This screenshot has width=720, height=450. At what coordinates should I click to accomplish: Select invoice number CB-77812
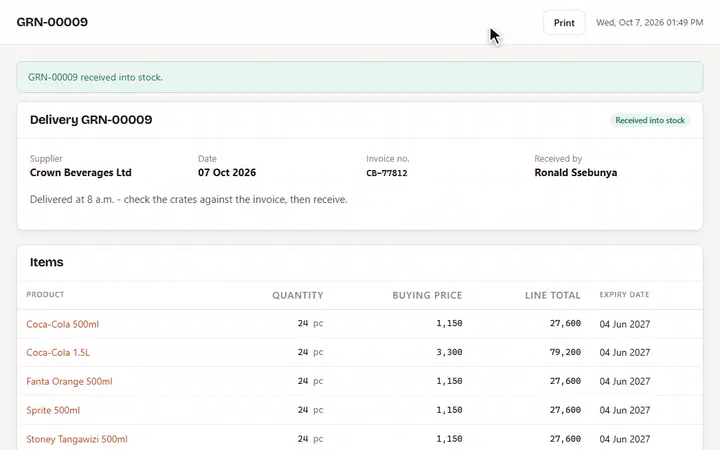(387, 173)
